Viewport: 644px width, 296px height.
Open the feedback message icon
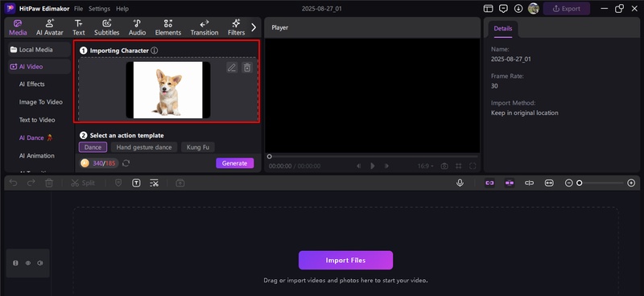(503, 9)
